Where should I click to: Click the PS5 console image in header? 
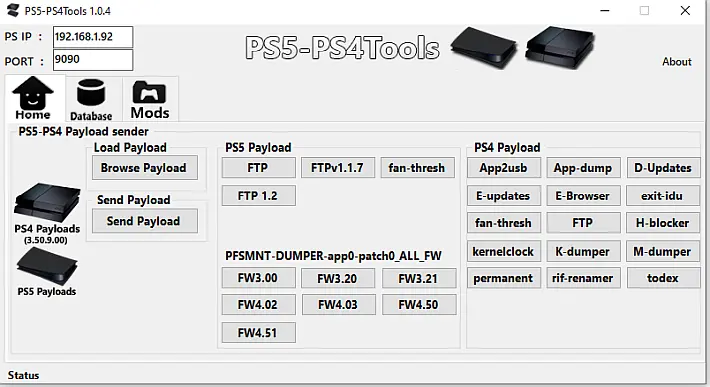[484, 47]
